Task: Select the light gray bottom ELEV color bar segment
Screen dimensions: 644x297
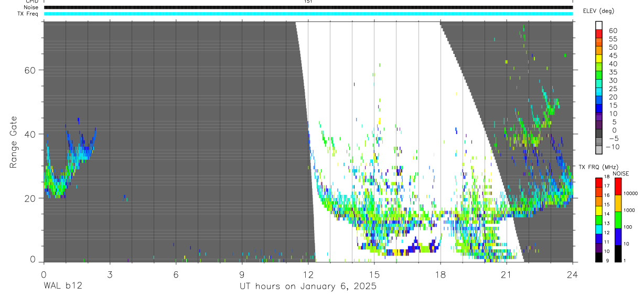Action: (x=599, y=149)
